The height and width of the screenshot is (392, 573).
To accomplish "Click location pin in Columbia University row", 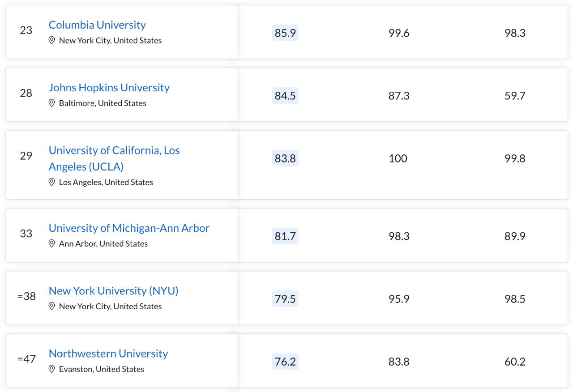I will (52, 41).
